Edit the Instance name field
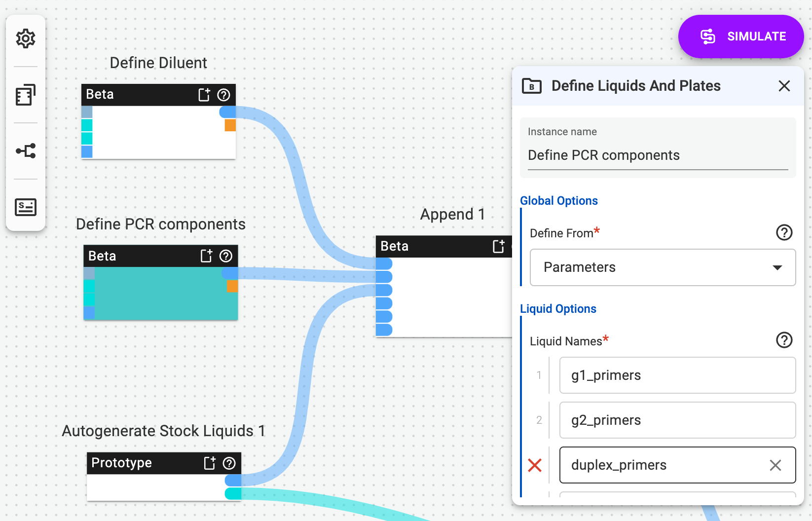Viewport: 812px width, 521px height. (658, 155)
